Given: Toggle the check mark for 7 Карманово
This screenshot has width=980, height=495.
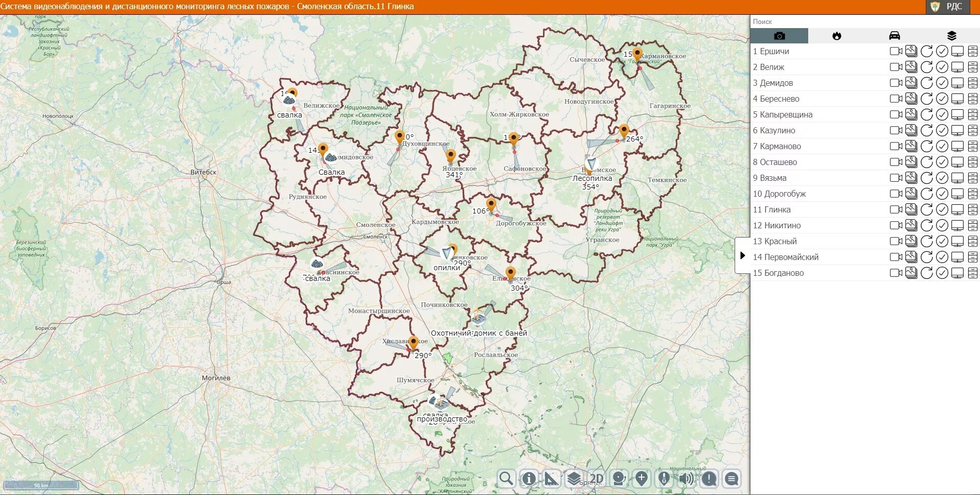Looking at the screenshot, I should (x=942, y=146).
